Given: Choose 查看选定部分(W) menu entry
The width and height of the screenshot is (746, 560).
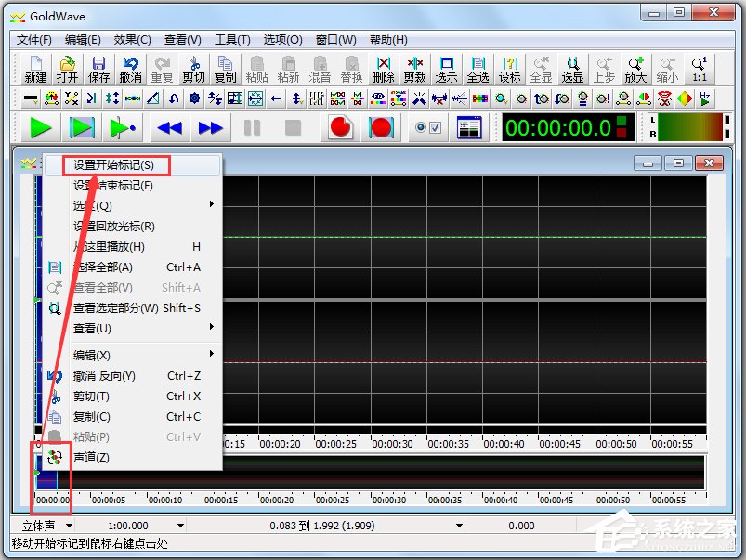Looking at the screenshot, I should (132, 308).
